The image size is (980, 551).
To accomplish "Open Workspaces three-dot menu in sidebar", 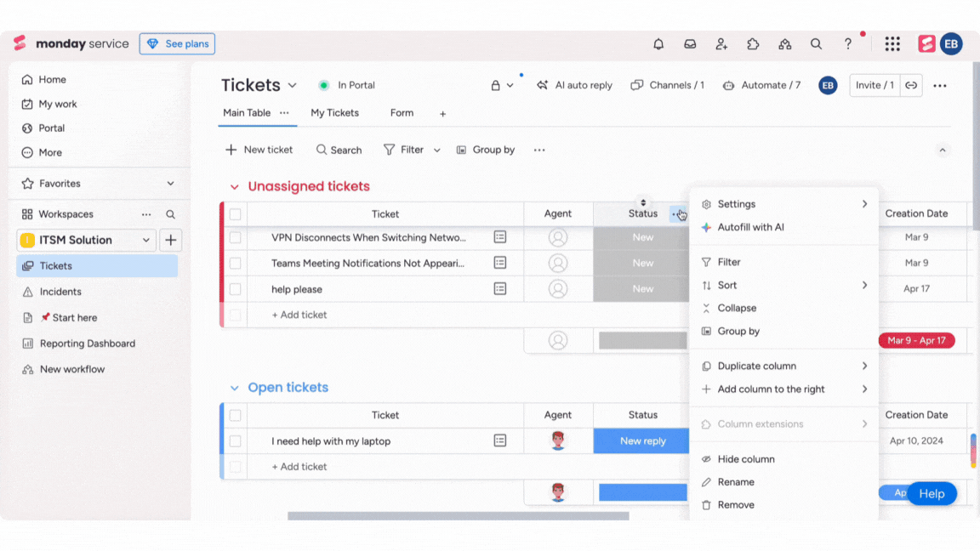I will pyautogui.click(x=146, y=214).
